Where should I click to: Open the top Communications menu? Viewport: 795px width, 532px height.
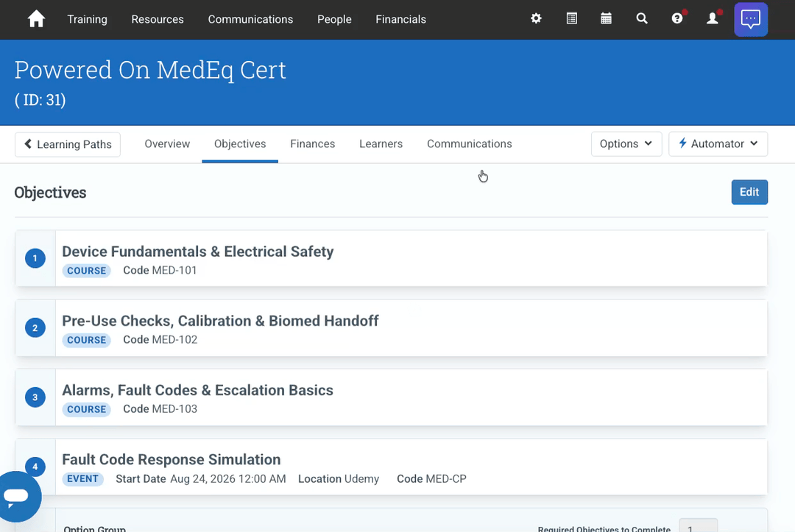pyautogui.click(x=250, y=19)
